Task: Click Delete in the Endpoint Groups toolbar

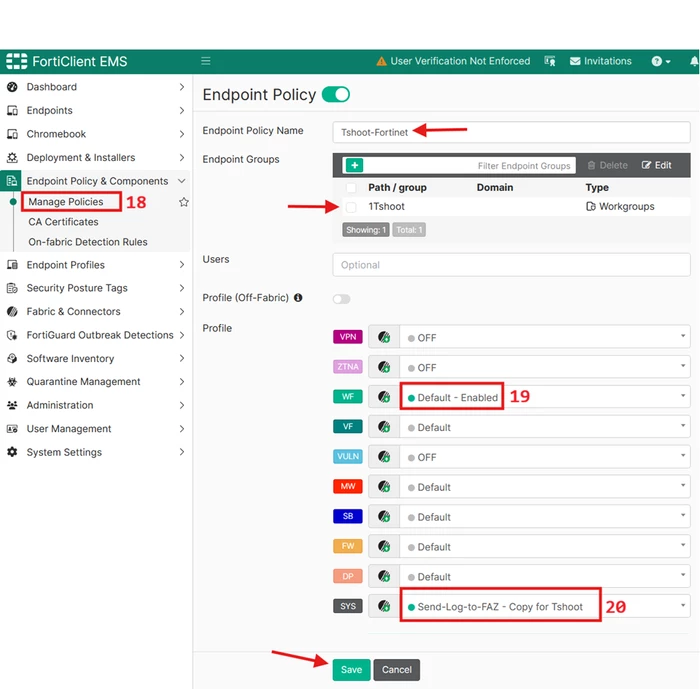Action: click(607, 165)
